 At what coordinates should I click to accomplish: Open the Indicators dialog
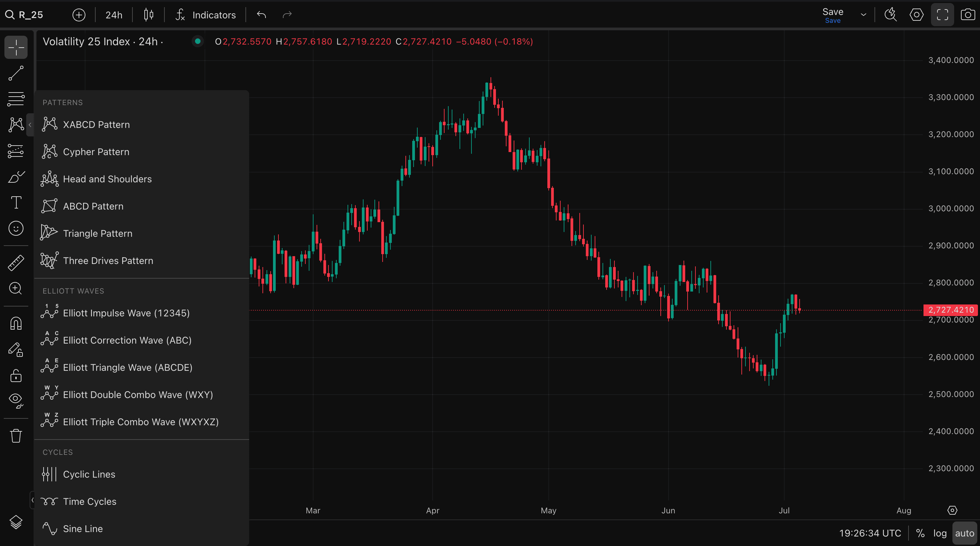click(x=206, y=15)
